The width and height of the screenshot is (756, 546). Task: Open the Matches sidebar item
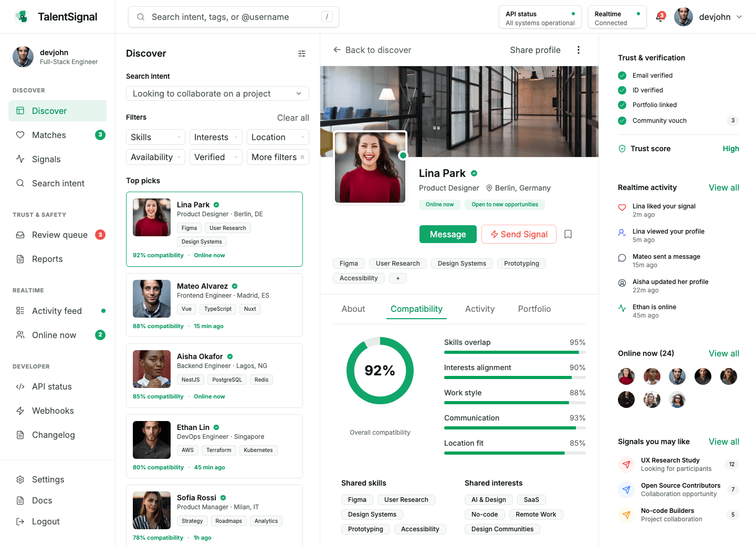(58, 135)
